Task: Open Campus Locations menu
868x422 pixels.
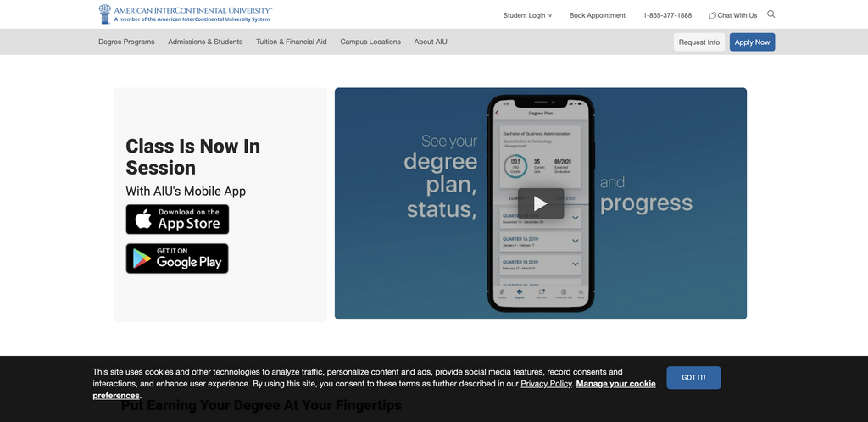Action: point(370,42)
